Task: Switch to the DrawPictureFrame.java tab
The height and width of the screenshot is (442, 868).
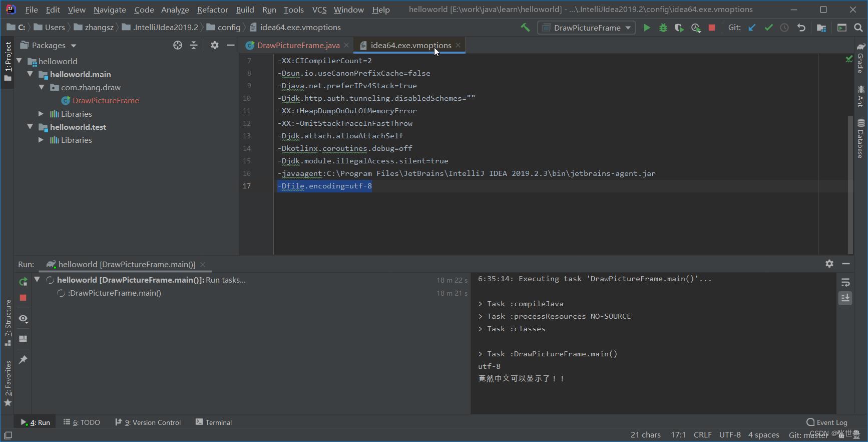Action: point(298,45)
